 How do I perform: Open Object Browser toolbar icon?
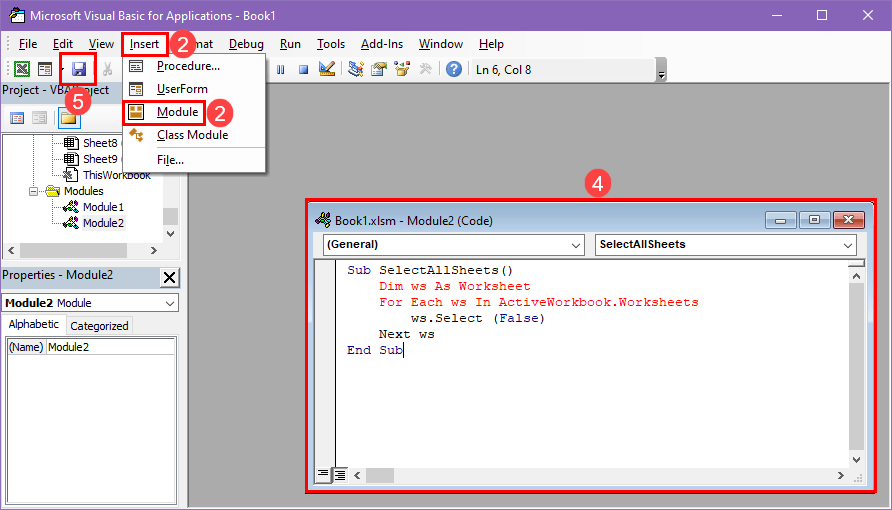[x=402, y=69]
